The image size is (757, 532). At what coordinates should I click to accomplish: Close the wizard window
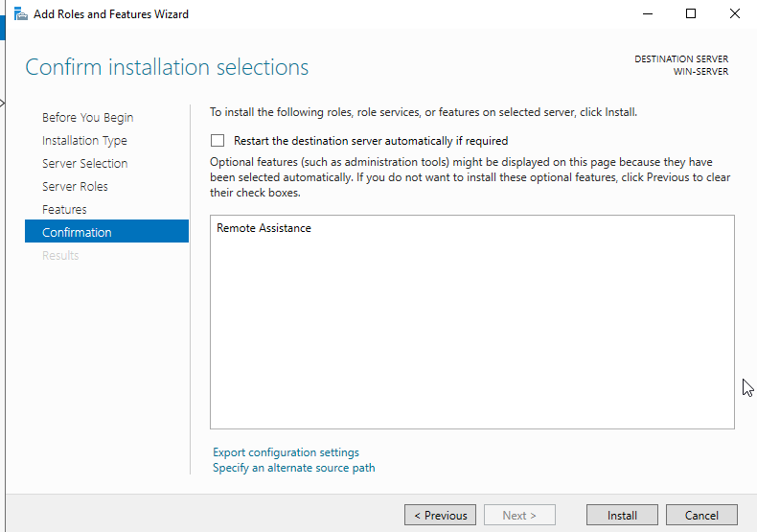735,14
